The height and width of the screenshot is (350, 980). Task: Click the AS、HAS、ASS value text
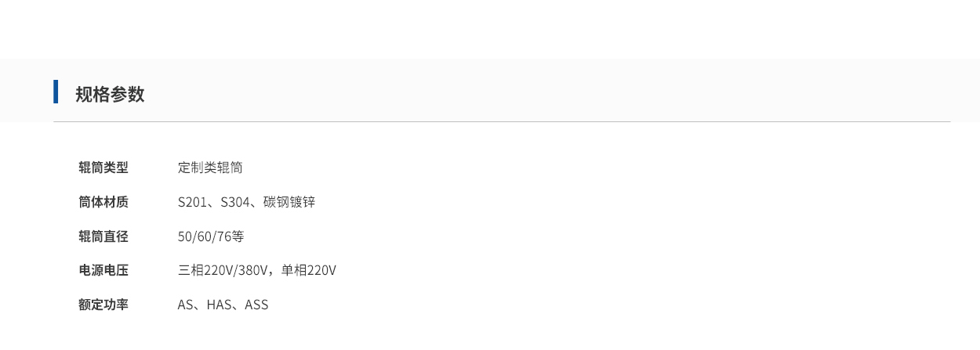[223, 305]
